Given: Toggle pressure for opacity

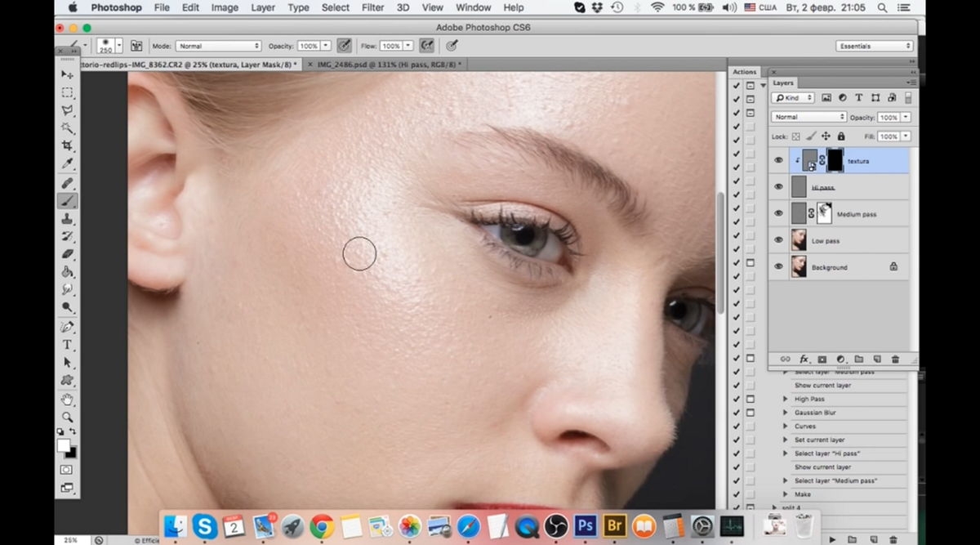Looking at the screenshot, I should click(x=345, y=46).
